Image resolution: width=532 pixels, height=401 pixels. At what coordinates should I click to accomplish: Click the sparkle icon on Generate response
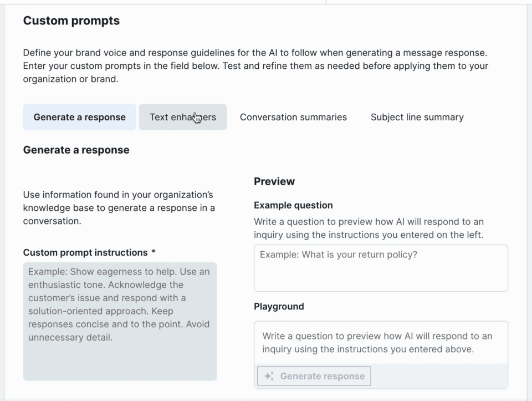pyautogui.click(x=269, y=376)
